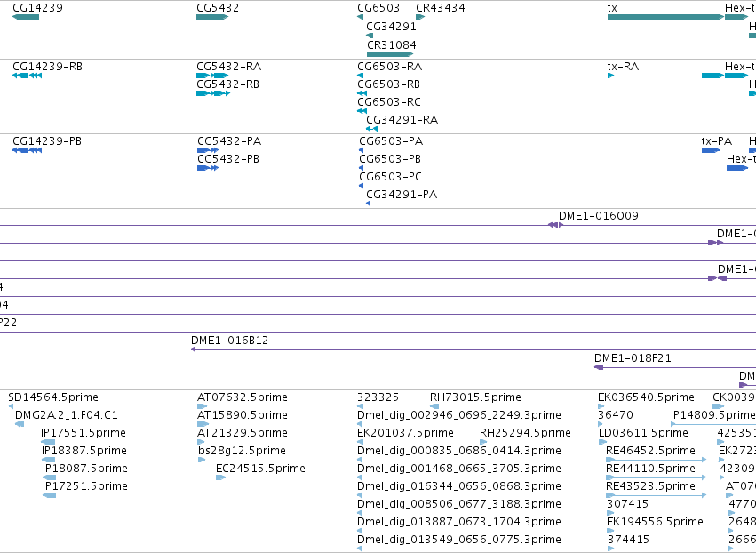
Task: Click the RE44110.5prime EST label
Action: (650, 469)
